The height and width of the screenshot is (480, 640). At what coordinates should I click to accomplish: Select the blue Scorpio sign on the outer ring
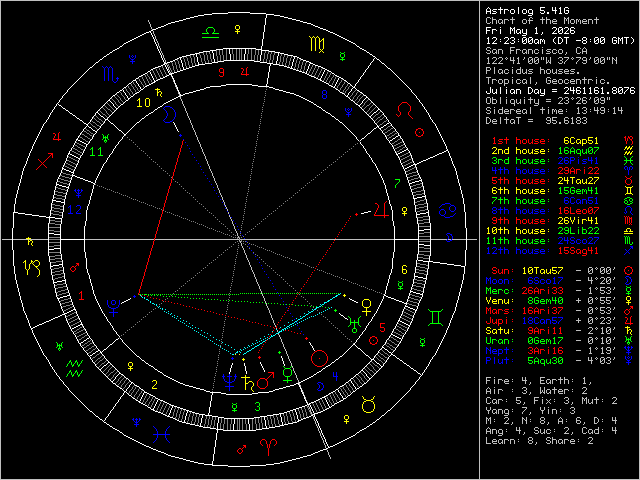(111, 75)
